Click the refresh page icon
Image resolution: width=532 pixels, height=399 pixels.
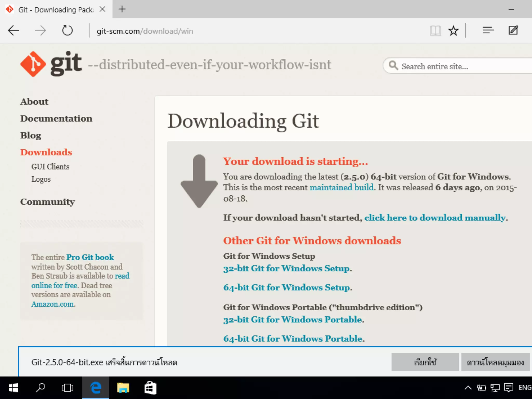point(67,31)
